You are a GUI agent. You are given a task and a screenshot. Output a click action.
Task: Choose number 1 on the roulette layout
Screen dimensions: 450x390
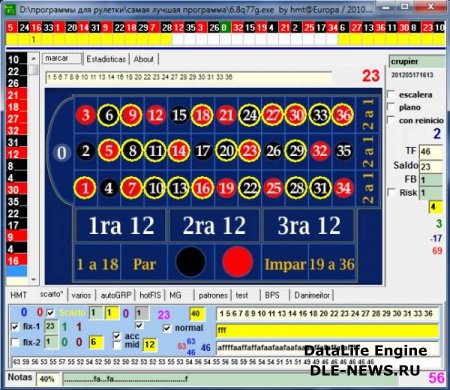click(85, 188)
